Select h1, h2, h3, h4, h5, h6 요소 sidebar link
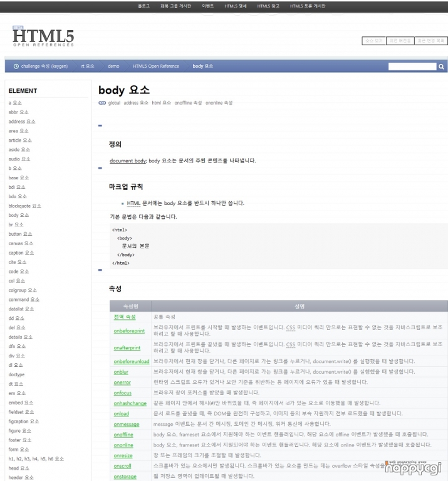The image size is (448, 481). click(36, 459)
